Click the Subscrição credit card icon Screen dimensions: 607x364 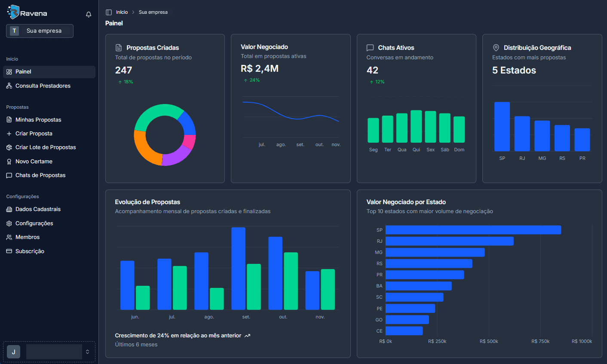(x=9, y=251)
